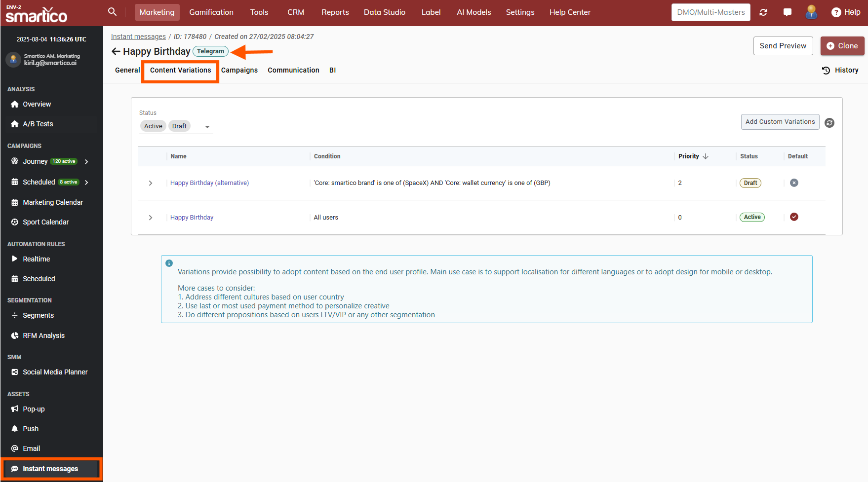Toggle default marker for Happy Birthday variation

pos(794,217)
